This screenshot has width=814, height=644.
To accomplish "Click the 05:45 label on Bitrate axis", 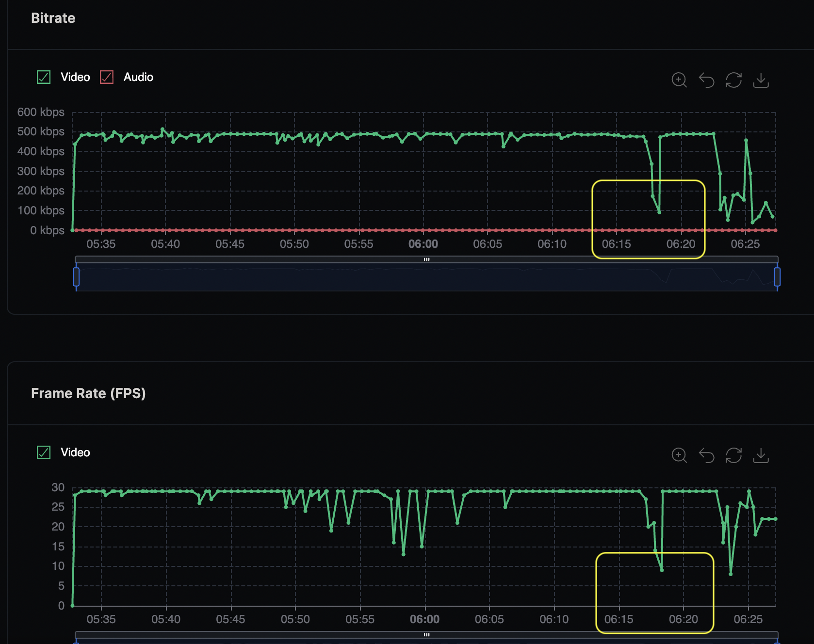I will (x=230, y=244).
